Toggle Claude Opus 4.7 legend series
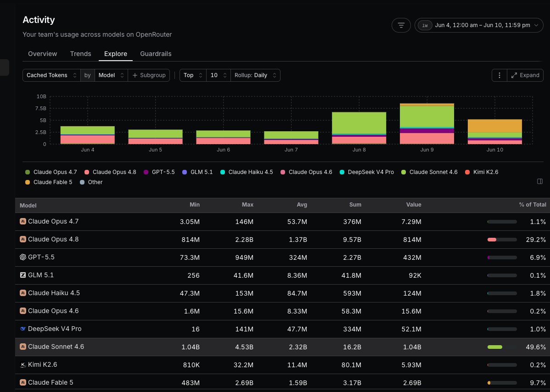The image size is (550, 392). tap(51, 172)
